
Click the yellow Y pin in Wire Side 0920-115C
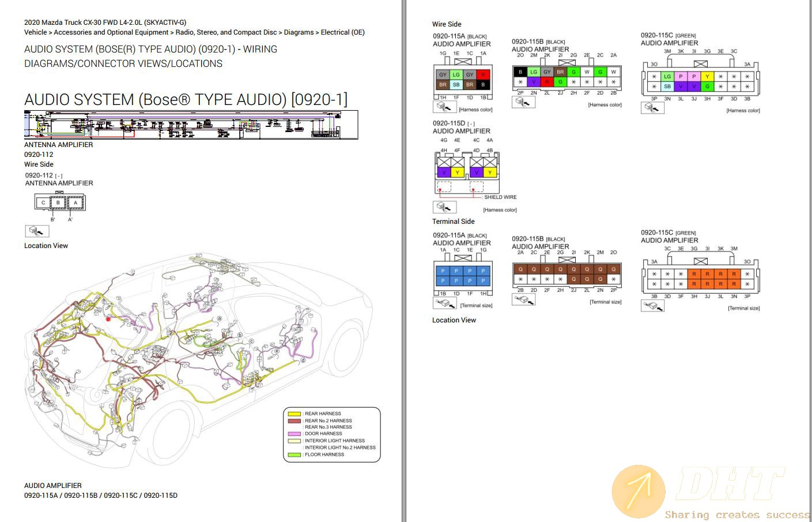(707, 76)
